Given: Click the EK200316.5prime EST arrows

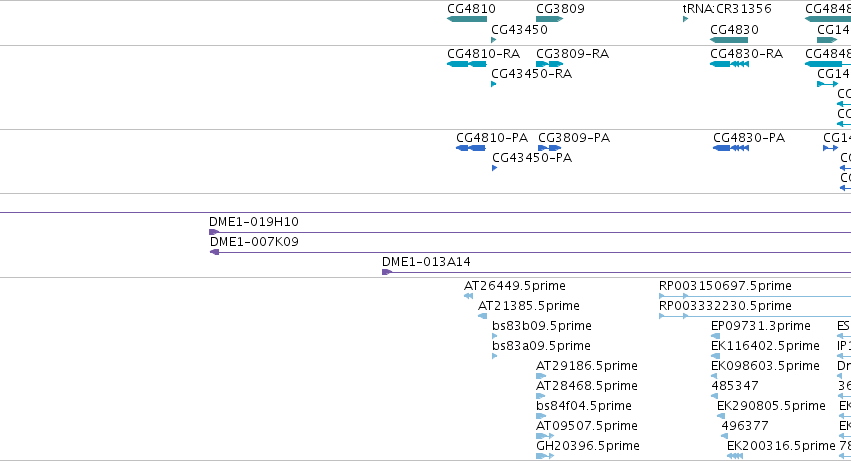Looking at the screenshot, I should point(735,456).
